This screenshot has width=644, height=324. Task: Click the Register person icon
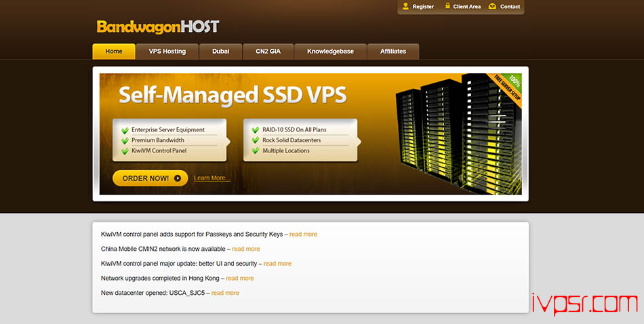coord(406,6)
